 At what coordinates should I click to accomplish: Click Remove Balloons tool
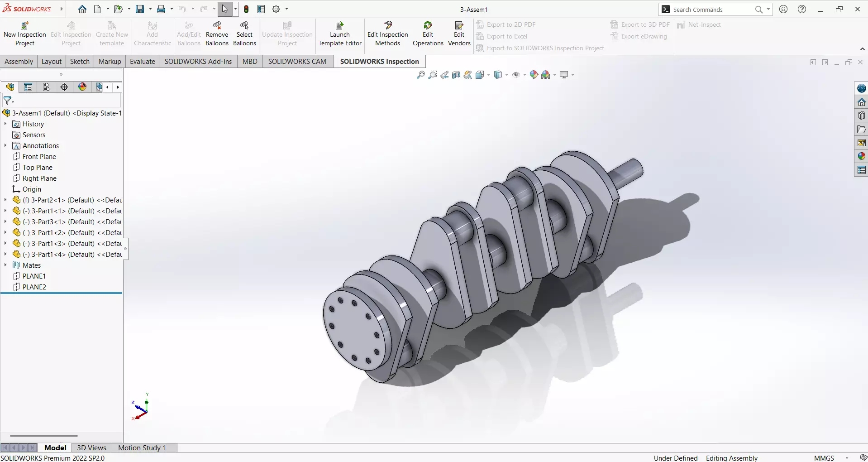pyautogui.click(x=217, y=34)
